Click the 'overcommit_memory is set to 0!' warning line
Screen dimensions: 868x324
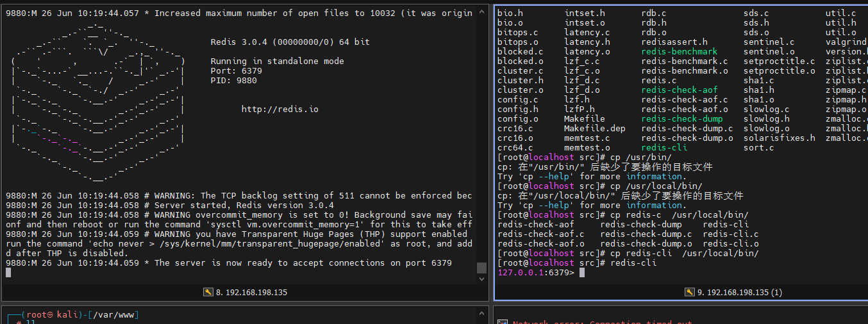click(238, 215)
